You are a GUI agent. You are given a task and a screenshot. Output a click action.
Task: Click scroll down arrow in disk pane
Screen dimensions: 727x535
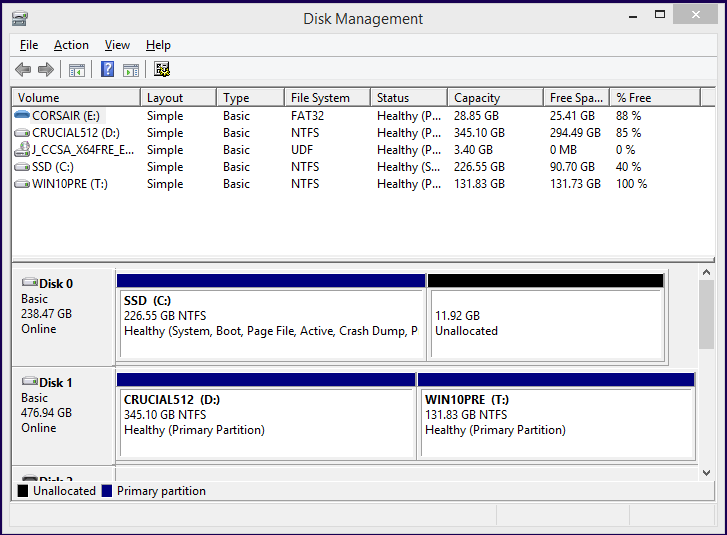(706, 473)
